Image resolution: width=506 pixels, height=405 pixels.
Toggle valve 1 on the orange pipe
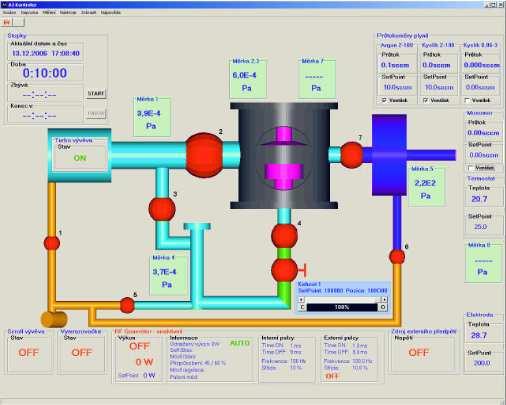point(52,243)
